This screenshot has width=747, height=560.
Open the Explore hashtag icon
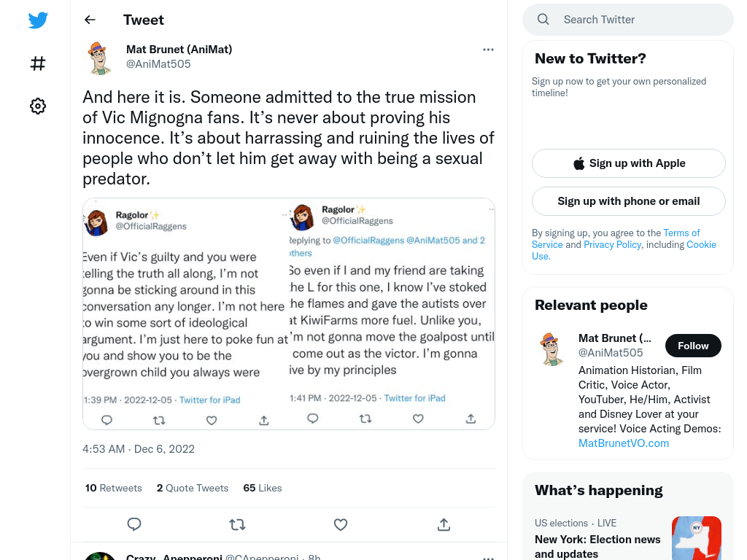click(x=38, y=63)
